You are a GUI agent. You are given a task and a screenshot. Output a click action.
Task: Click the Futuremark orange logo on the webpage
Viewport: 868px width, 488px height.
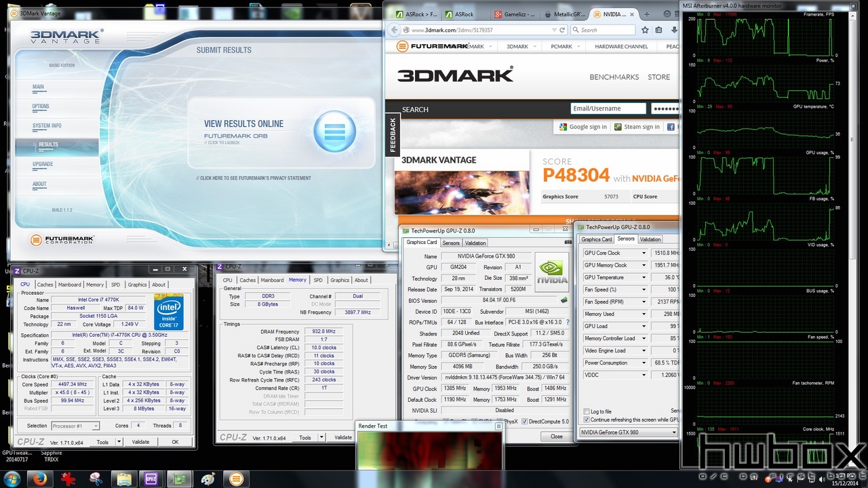pyautogui.click(x=403, y=46)
